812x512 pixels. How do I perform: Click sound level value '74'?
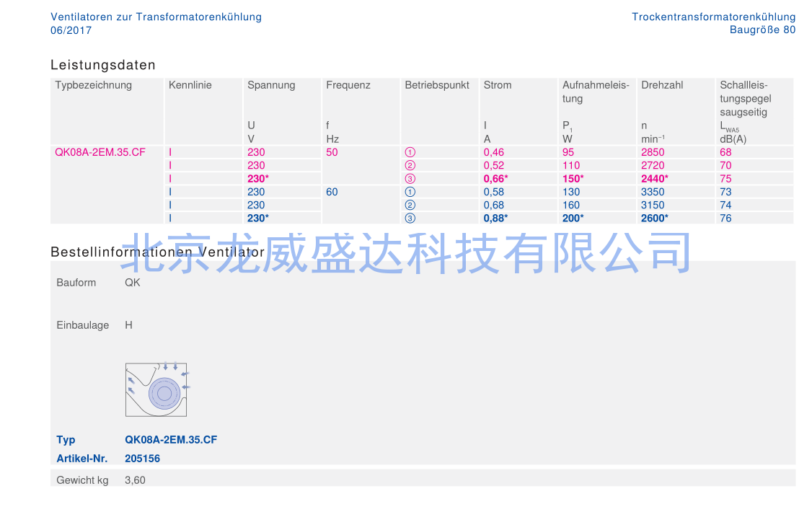coord(725,205)
